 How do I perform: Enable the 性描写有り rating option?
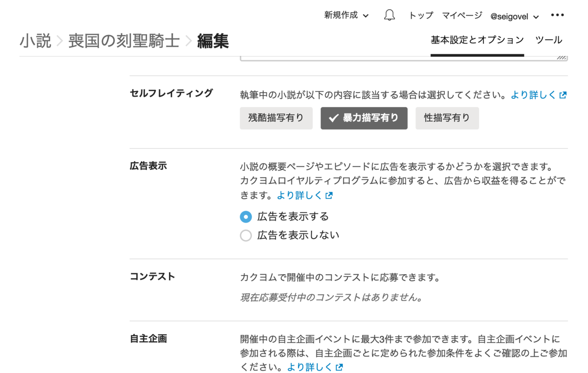pyautogui.click(x=447, y=118)
